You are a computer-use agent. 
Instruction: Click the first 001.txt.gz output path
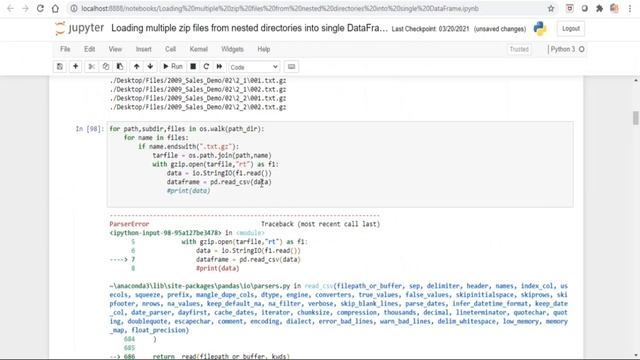click(198, 81)
